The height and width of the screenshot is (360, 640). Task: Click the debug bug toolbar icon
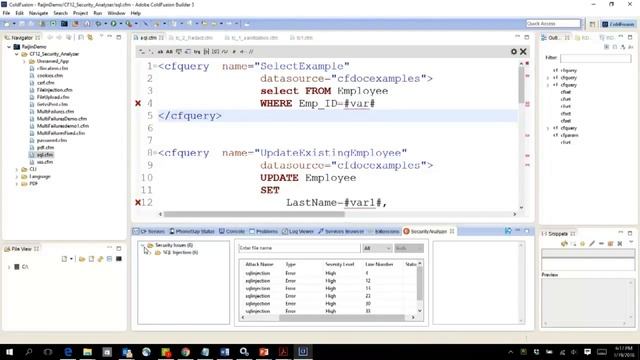98,24
